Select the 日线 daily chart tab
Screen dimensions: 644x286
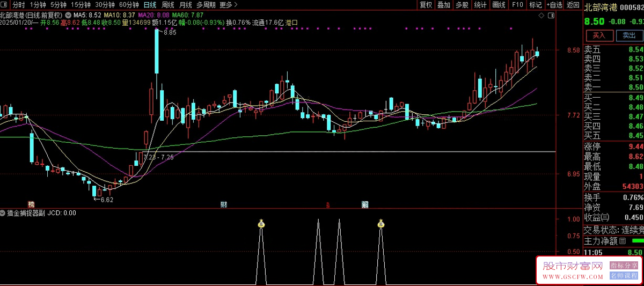point(150,5)
